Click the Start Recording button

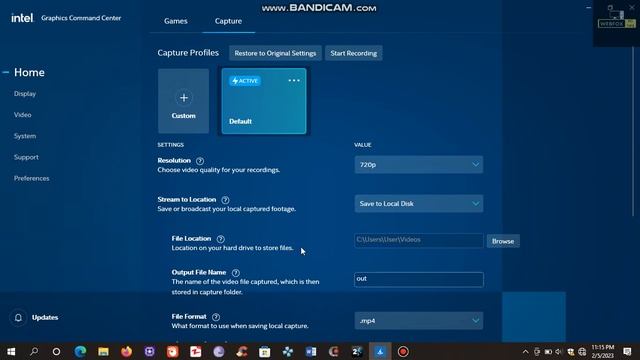353,53
